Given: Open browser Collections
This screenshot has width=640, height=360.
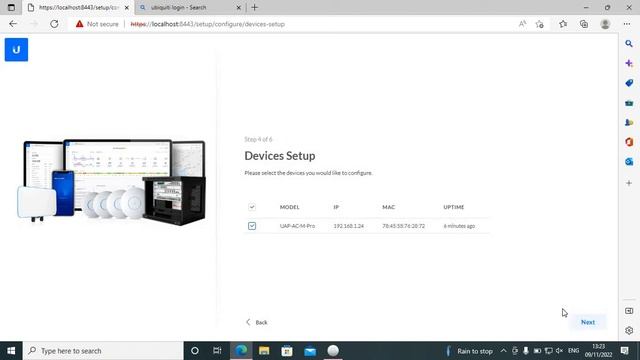Looking at the screenshot, I should [584, 24].
